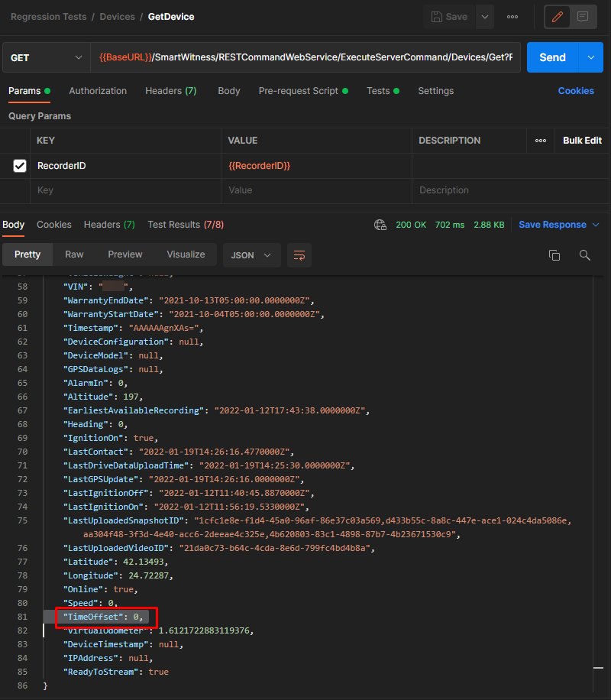Open the Cookies link
This screenshot has height=700, width=611.
pos(576,90)
